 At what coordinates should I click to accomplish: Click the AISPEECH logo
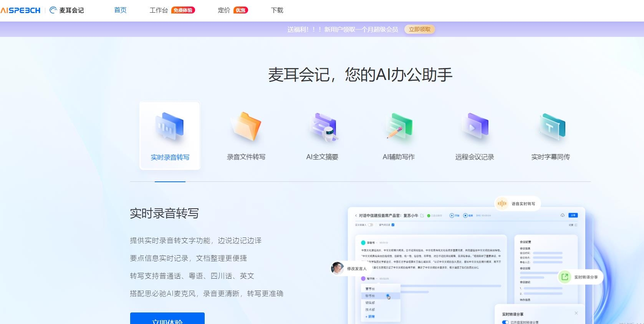pyautogui.click(x=20, y=10)
